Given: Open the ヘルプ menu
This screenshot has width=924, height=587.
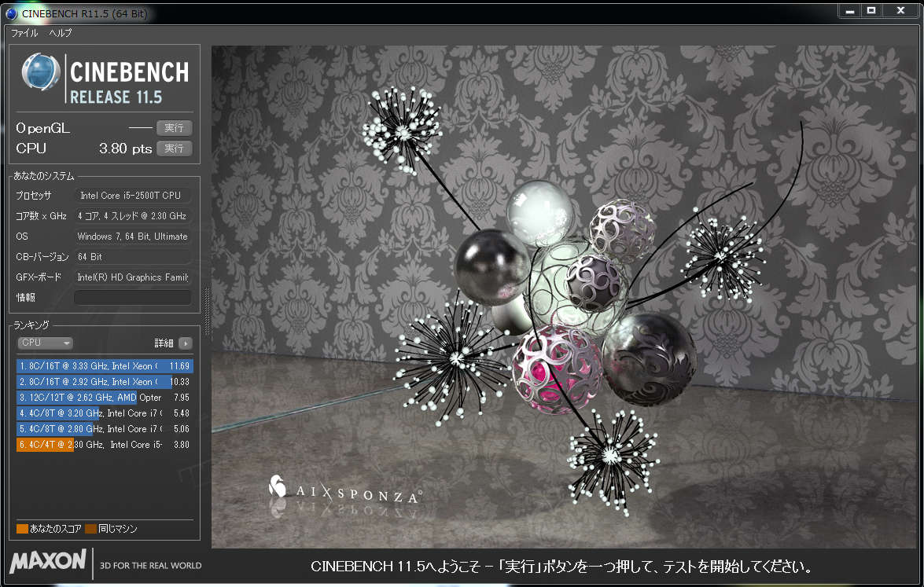Looking at the screenshot, I should pos(61,33).
